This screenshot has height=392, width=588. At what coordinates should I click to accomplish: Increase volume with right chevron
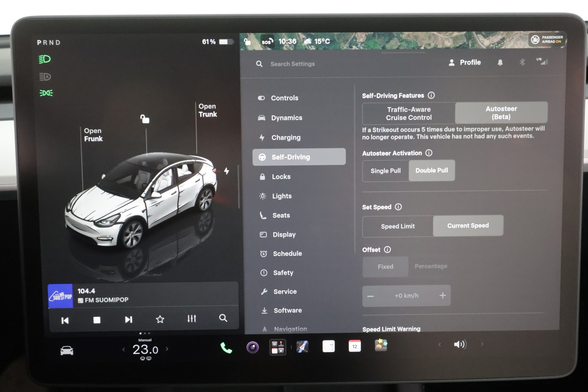(482, 344)
